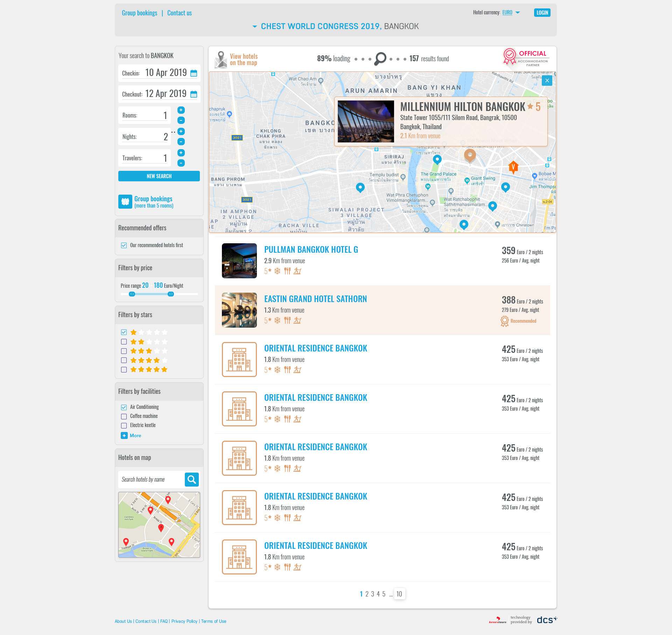672x635 pixels.
Task: Click the Official Accommodation Partner badge
Action: pyautogui.click(x=526, y=57)
